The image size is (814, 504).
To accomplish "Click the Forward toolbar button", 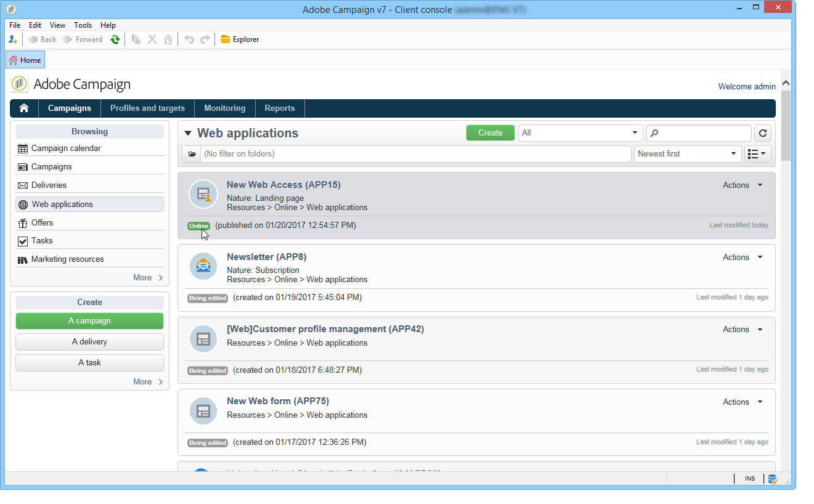I will [x=83, y=39].
